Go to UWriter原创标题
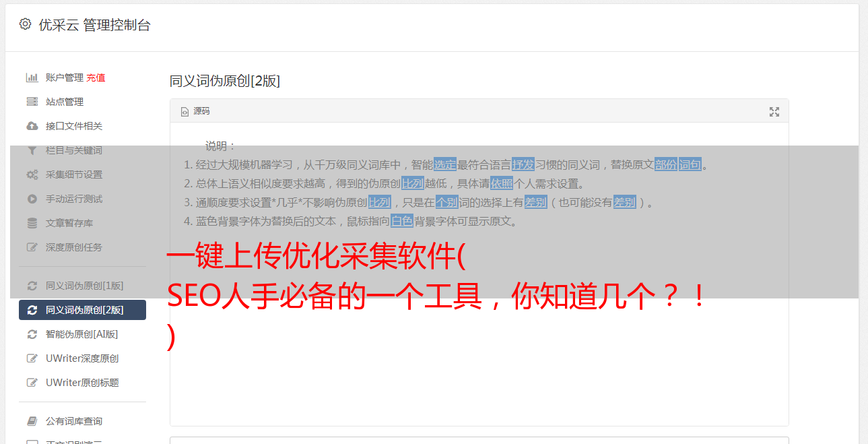Screen dimensions: 868x444 coord(82,383)
